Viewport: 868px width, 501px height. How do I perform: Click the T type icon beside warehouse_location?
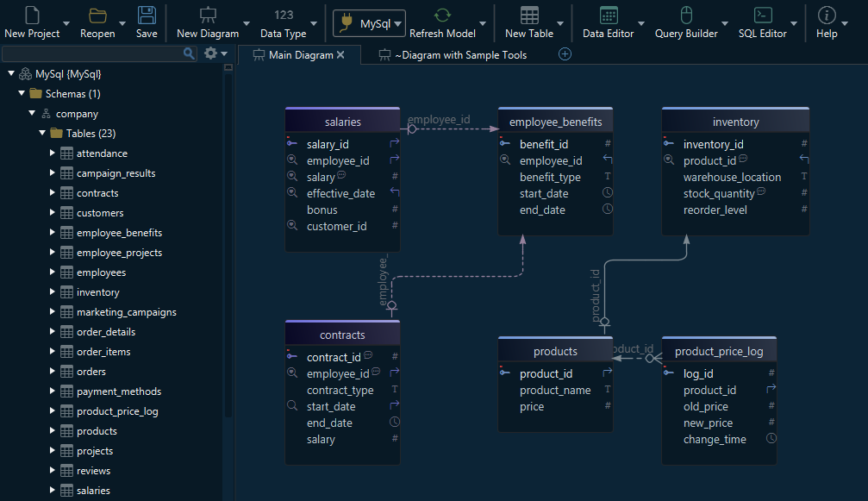tap(804, 176)
